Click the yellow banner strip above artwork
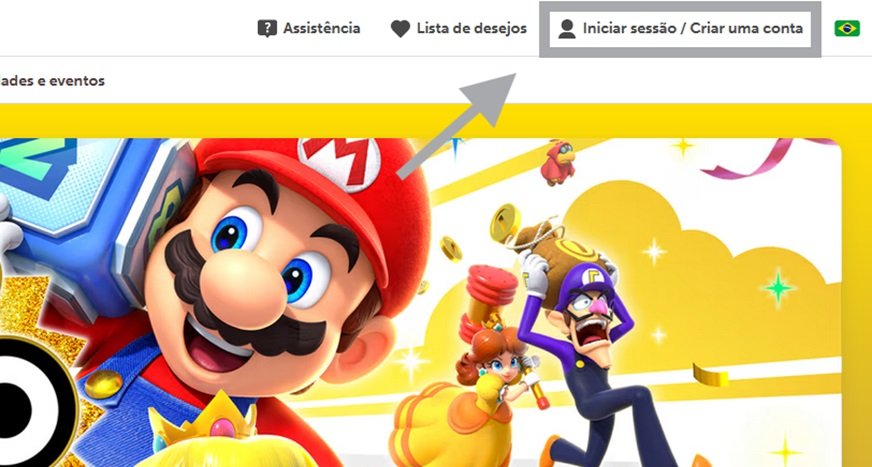Screen dimensions: 872x467 436,121
